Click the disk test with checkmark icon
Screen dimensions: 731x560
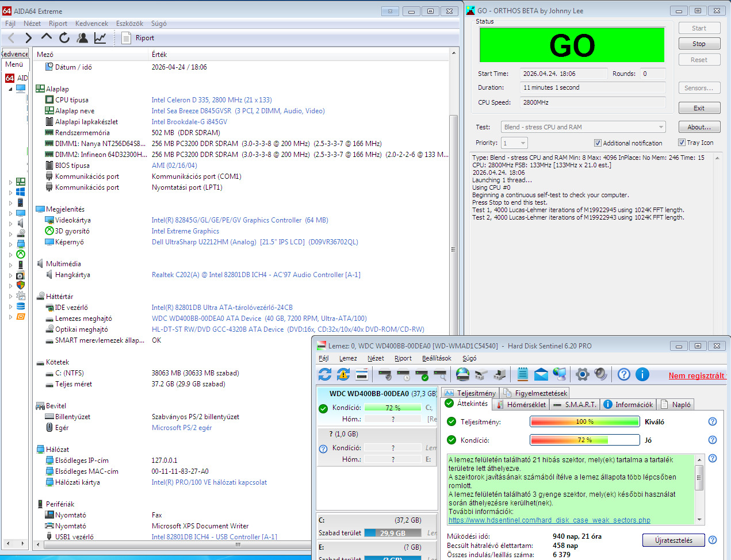click(x=422, y=375)
